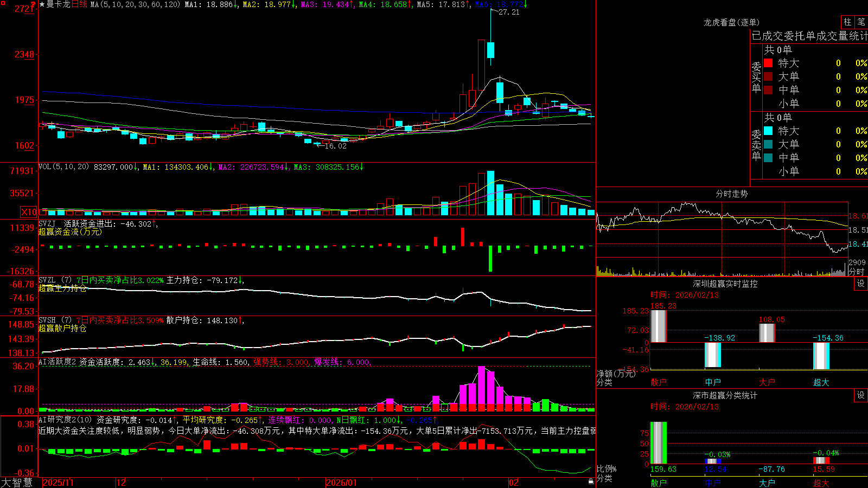Click the 大户 108.05 bar in real-time monitor

[x=767, y=333]
